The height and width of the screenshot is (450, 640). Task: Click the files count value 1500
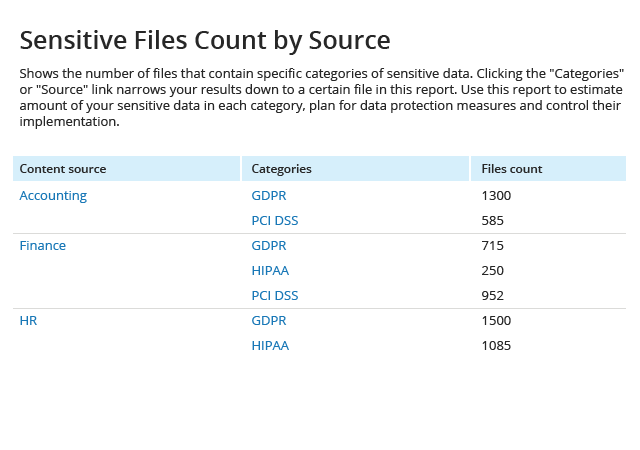[496, 321]
